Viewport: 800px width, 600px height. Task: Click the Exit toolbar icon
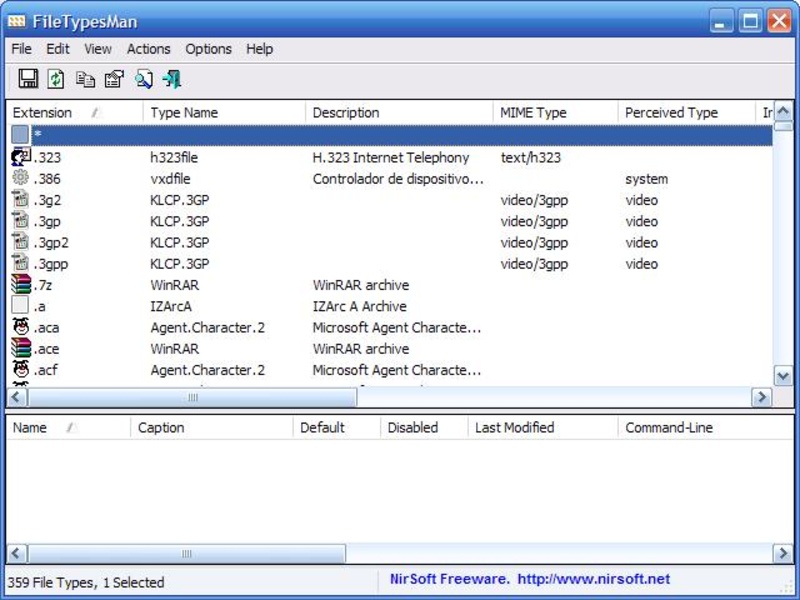[x=172, y=79]
